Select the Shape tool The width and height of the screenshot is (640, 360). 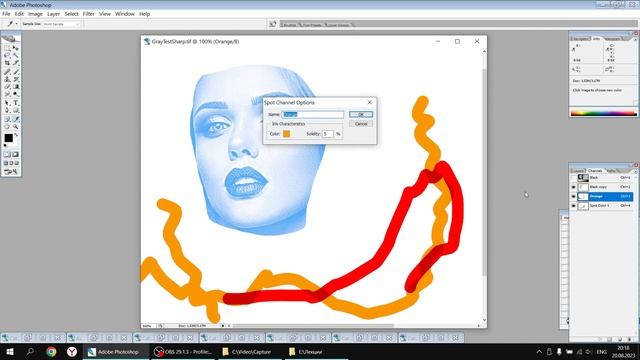click(x=16, y=111)
